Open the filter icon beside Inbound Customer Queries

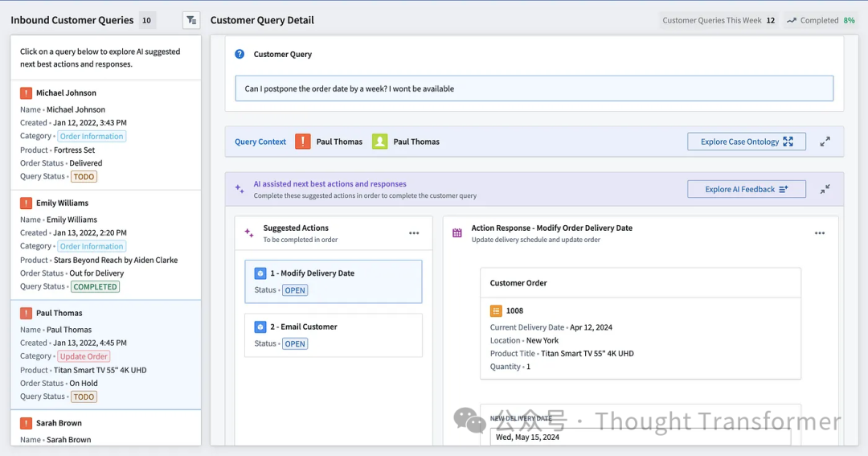click(x=191, y=20)
